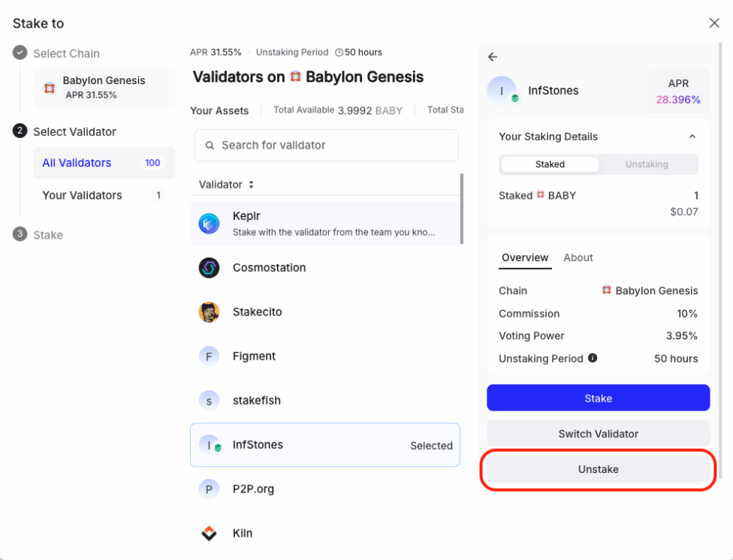Open the About tab

tap(578, 257)
